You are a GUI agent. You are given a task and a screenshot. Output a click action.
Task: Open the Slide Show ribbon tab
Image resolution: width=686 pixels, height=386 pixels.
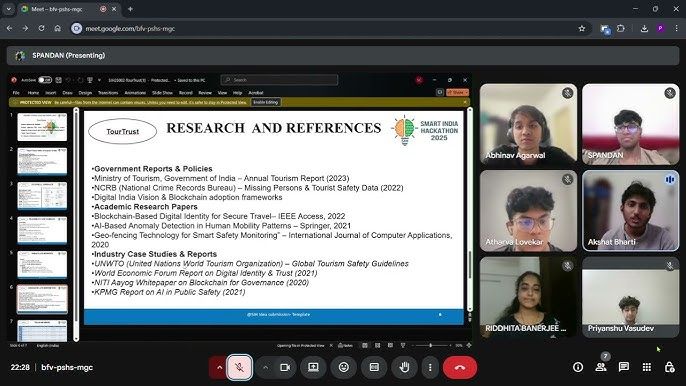(162, 93)
